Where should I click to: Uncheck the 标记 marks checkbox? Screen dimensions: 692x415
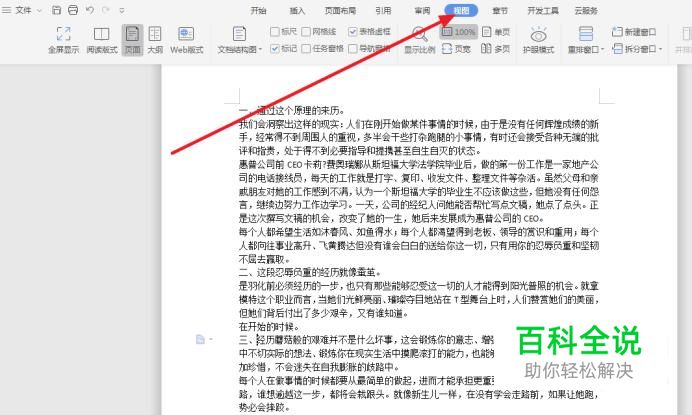(275, 49)
